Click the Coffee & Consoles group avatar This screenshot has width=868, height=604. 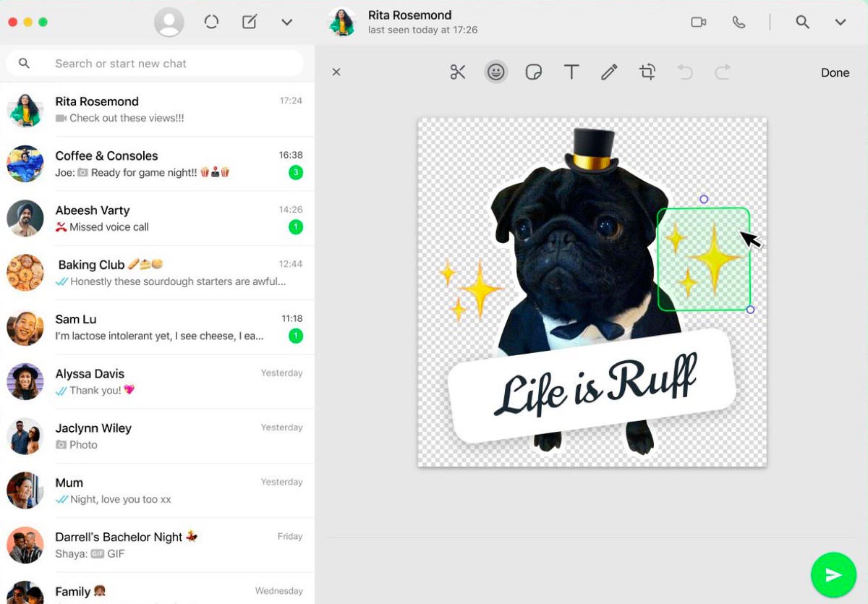point(25,163)
